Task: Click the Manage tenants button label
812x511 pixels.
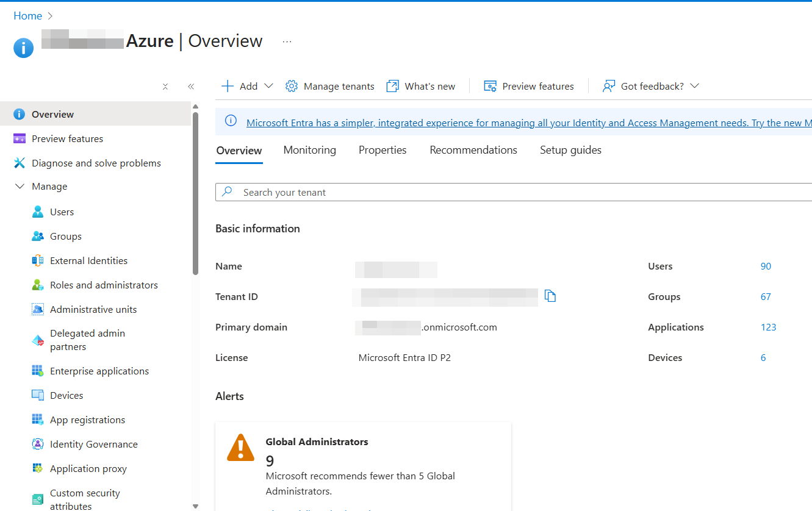Action: pos(339,86)
